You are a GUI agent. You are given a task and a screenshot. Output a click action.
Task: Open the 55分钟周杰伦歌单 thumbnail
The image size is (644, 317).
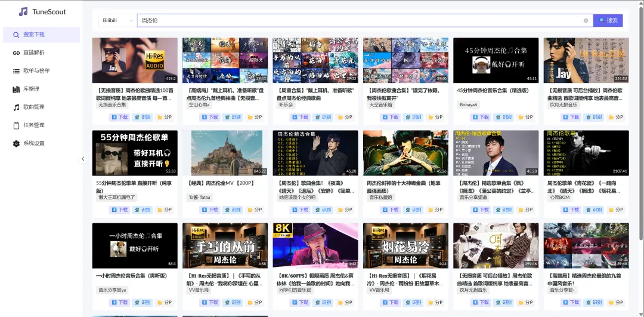(x=135, y=153)
